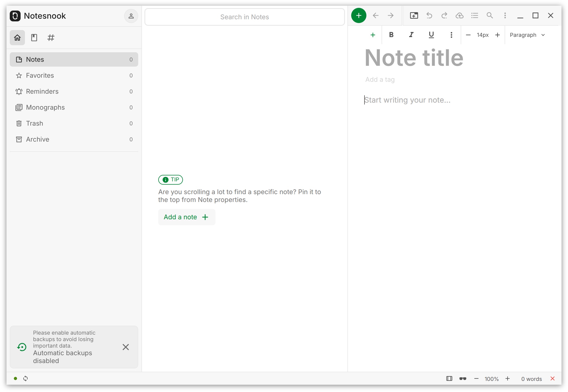The height and width of the screenshot is (392, 568).
Task: Click the Add a tag field
Action: (380, 80)
